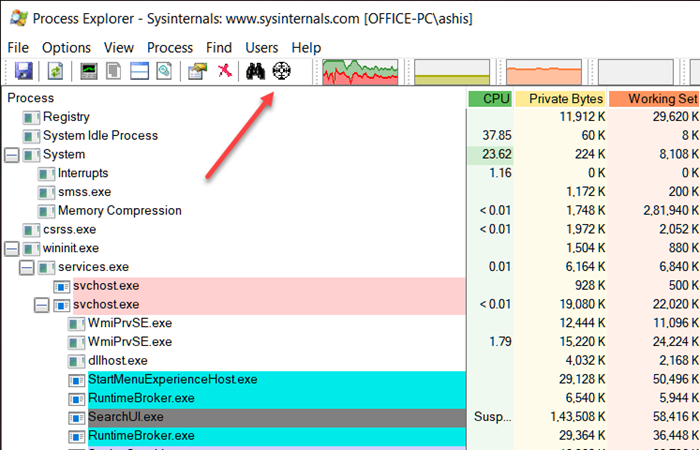Viewport: 700px width, 450px height.
Task: Click the Save floppy disk toolbar icon
Action: [24, 71]
